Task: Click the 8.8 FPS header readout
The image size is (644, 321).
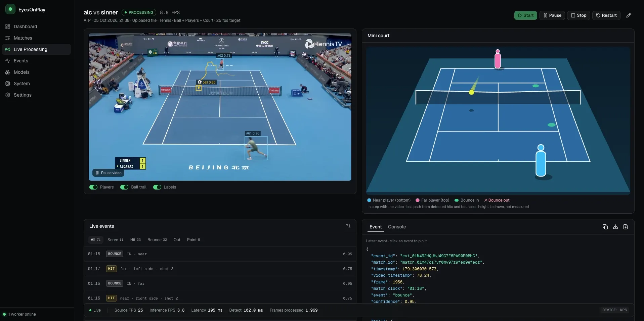Action: pos(170,12)
